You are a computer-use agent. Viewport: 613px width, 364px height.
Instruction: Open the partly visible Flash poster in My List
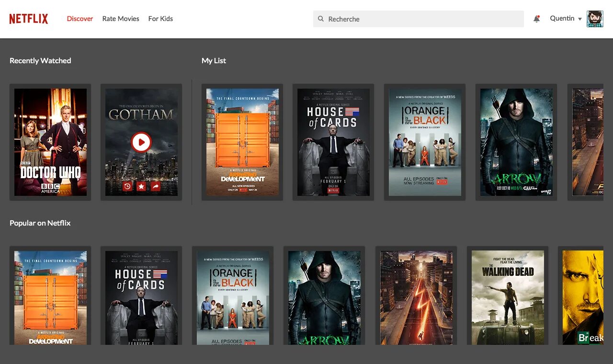click(x=586, y=142)
